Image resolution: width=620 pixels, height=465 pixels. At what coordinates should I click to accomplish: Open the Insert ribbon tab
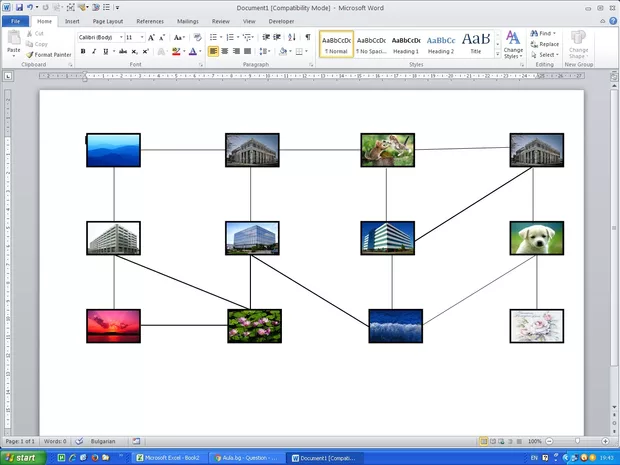[72, 20]
